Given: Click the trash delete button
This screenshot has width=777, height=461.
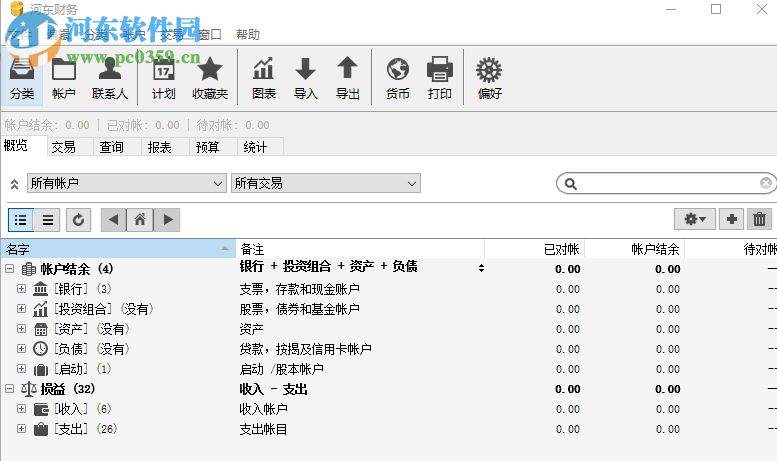Looking at the screenshot, I should (760, 219).
